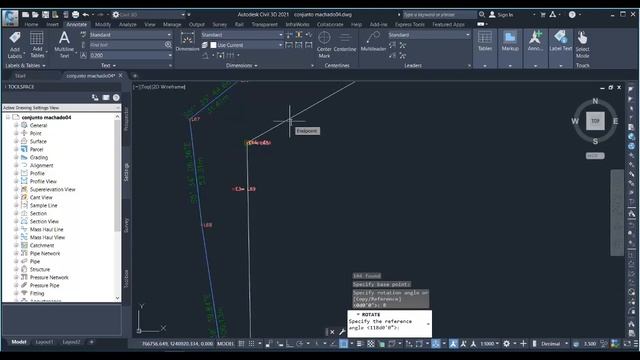Open the workspace Civil 3D dropdown

point(149,15)
